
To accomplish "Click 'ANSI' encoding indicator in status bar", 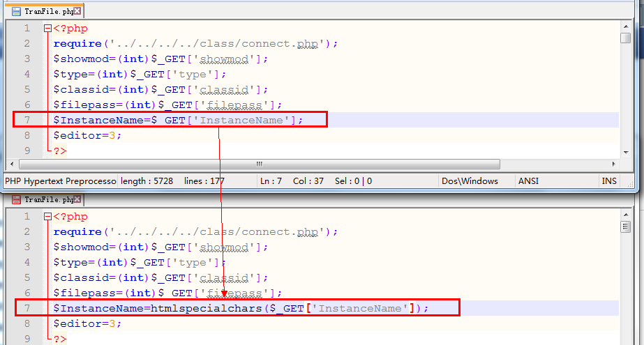I will (529, 181).
